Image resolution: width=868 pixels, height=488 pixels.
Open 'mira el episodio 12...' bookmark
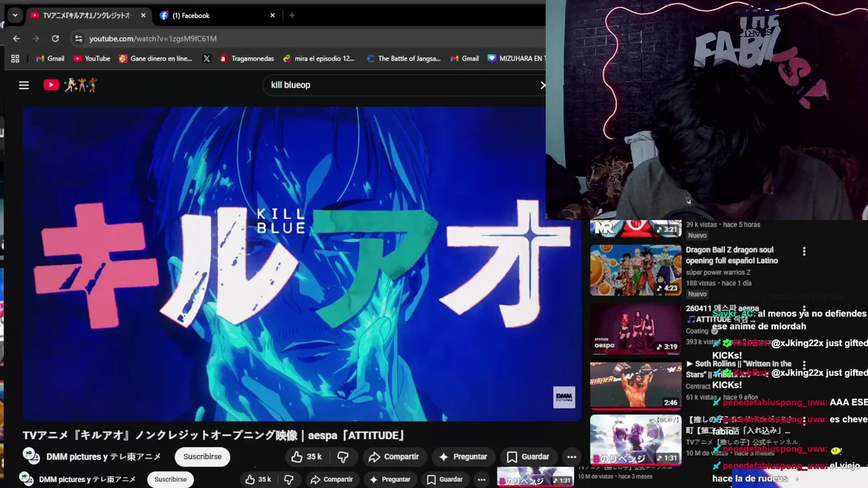(319, 59)
